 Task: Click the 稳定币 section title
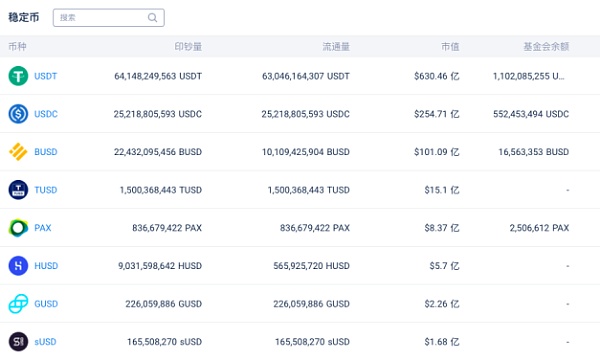click(24, 17)
